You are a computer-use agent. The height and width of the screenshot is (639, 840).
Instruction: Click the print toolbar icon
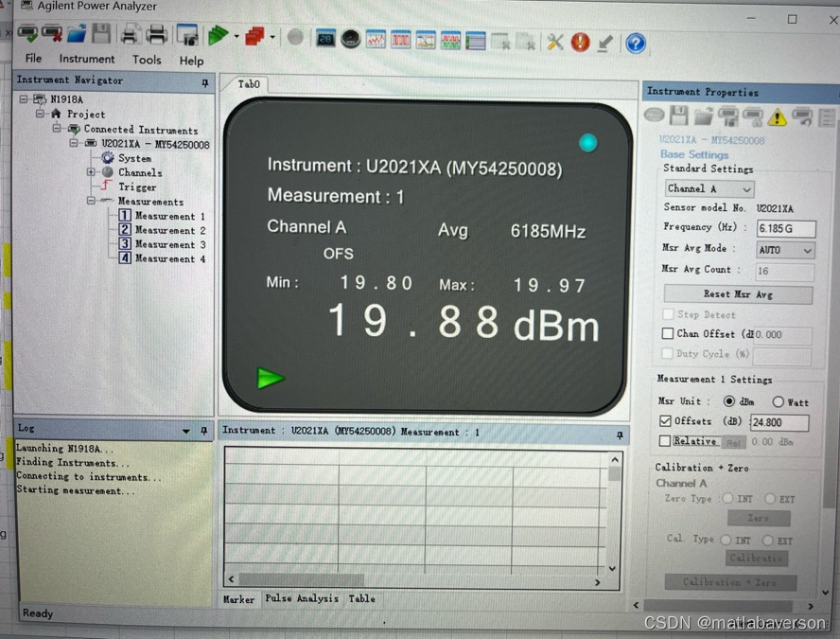156,35
